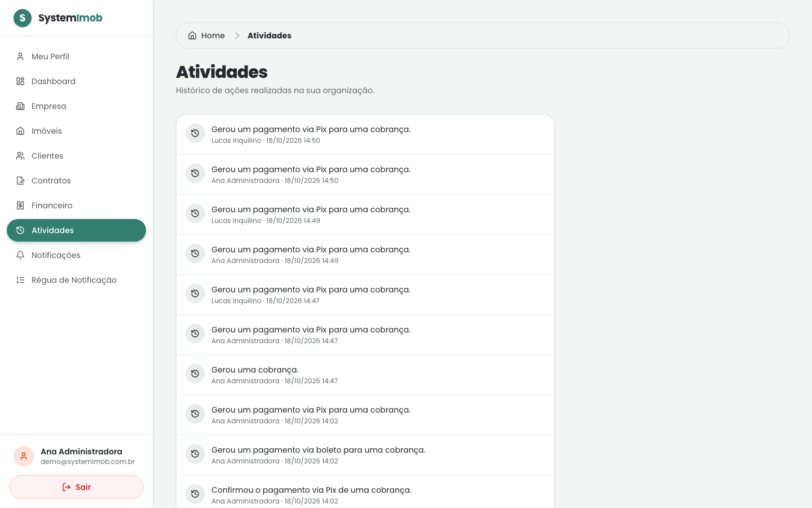Select Lucas Inquilino 14:49 Pix payment entry

365,214
